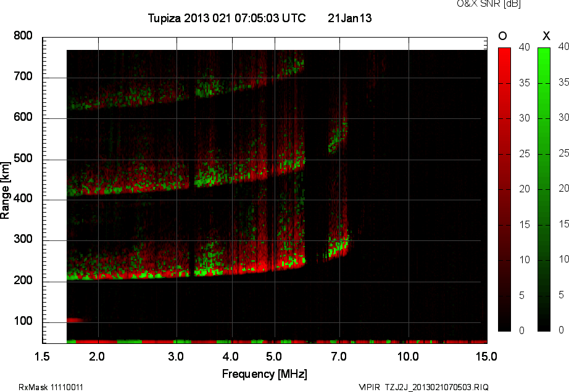Image resolution: width=569 pixels, height=392 pixels.
Task: Click the 35 value on O colorbar
Action: [525, 83]
